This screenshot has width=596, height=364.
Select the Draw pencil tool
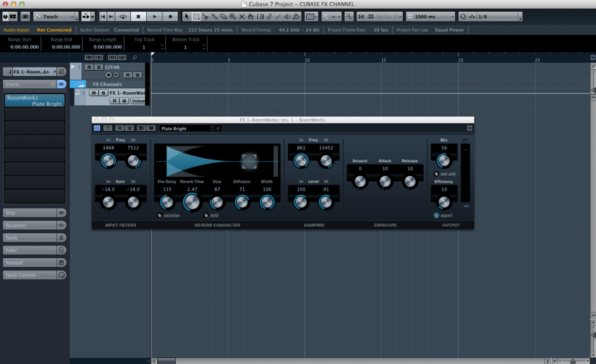(269, 17)
